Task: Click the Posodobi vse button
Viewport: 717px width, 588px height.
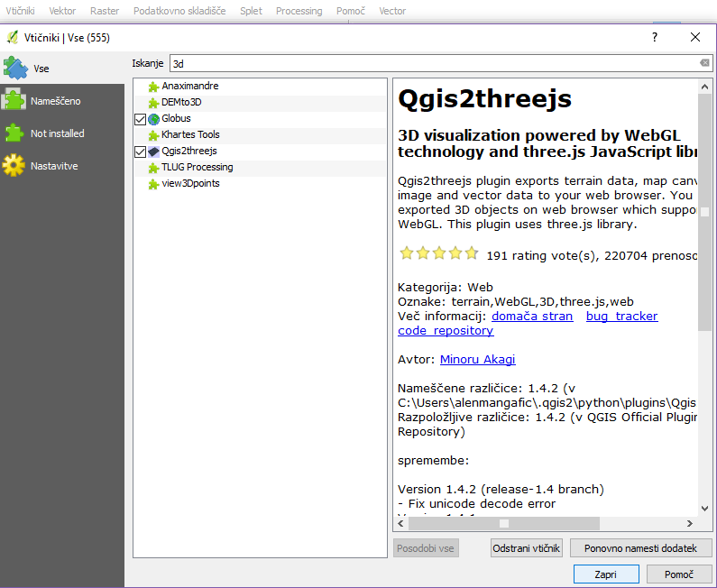Action: pos(426,547)
